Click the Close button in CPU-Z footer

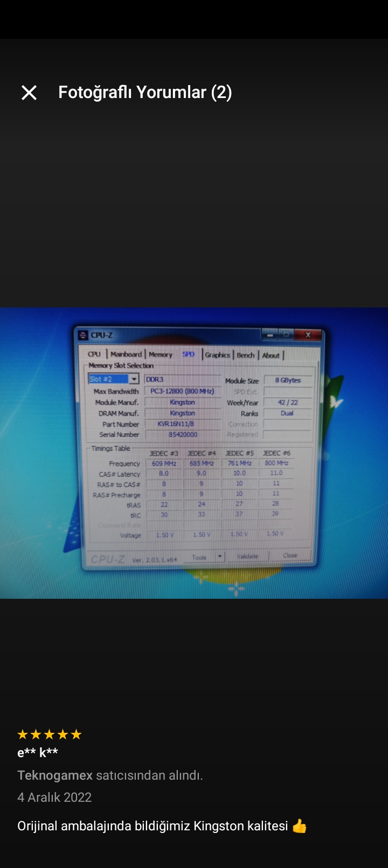coord(290,555)
